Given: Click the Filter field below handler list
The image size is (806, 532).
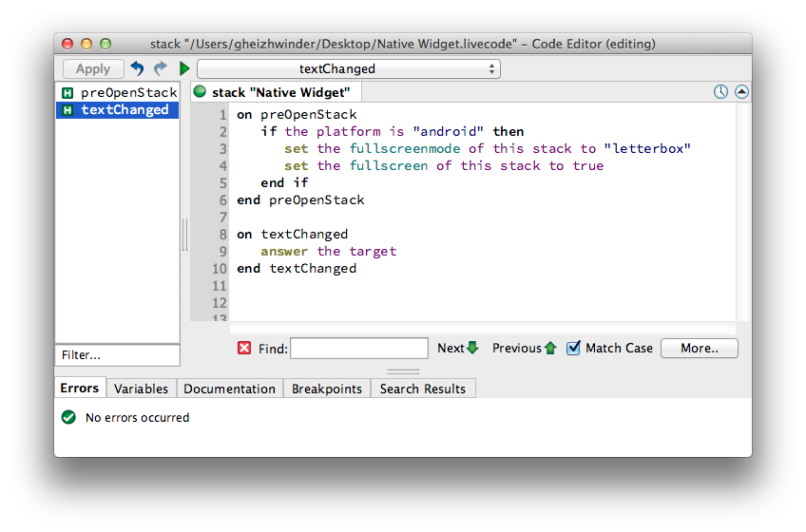Looking at the screenshot, I should (x=117, y=355).
